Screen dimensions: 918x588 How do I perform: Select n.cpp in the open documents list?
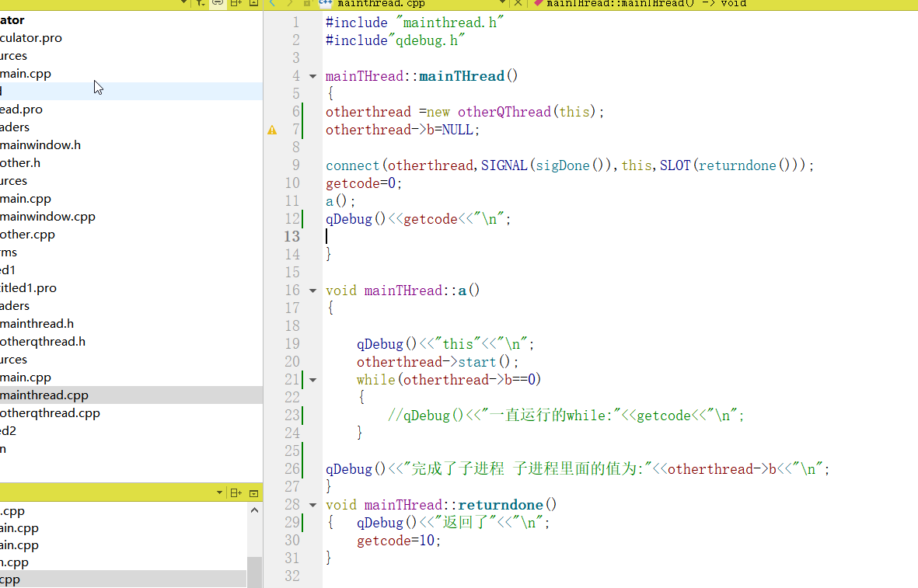(14, 562)
